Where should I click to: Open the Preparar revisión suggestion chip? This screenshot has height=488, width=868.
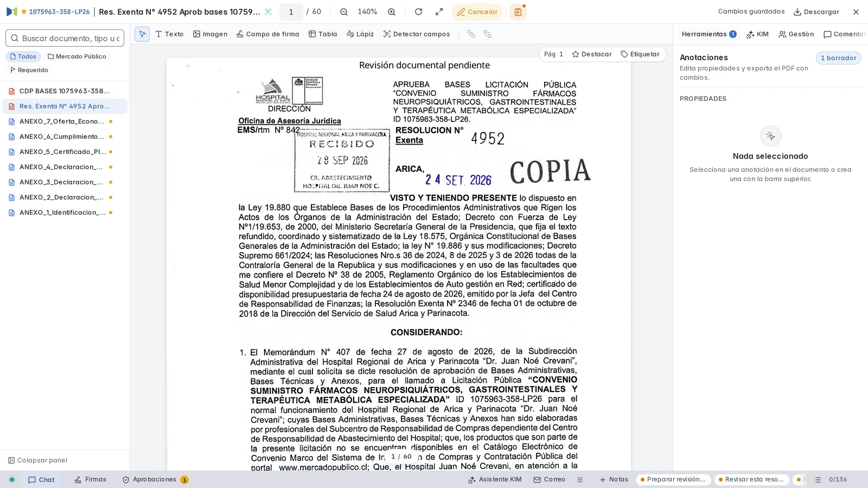coord(673,480)
